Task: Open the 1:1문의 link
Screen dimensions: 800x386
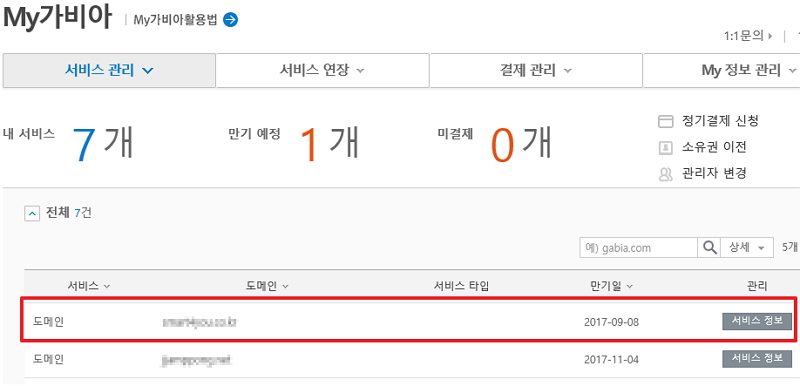Action: coord(747,36)
